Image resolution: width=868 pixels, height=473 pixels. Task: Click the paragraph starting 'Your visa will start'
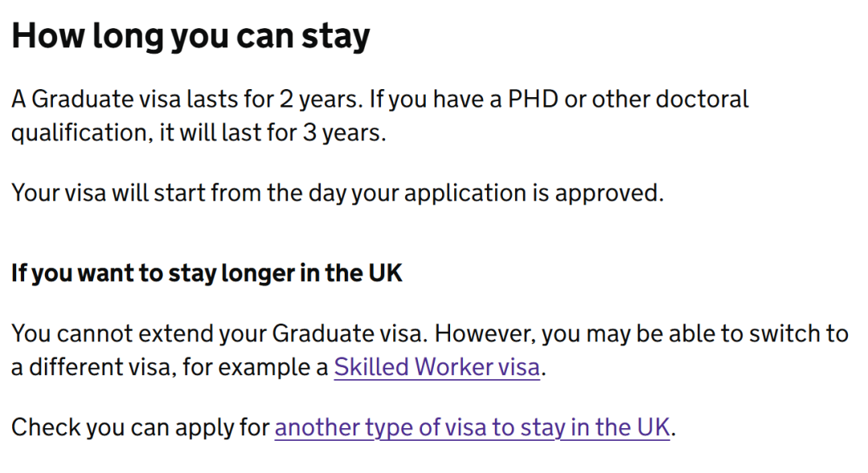click(337, 194)
